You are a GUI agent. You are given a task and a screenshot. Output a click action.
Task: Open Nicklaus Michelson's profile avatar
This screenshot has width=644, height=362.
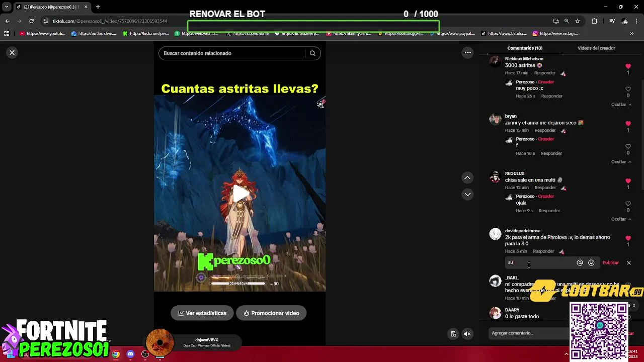coord(496,62)
